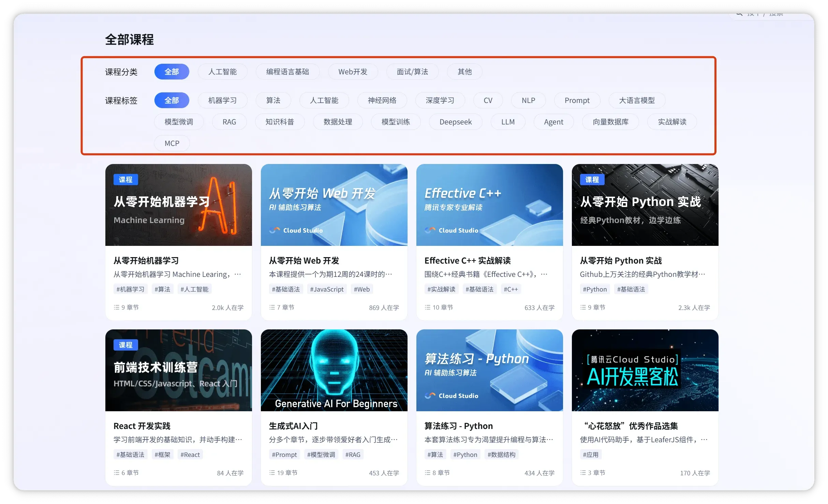
Task: Click the Cloud Studio logo on Effective C++ banner
Action: [x=430, y=230]
